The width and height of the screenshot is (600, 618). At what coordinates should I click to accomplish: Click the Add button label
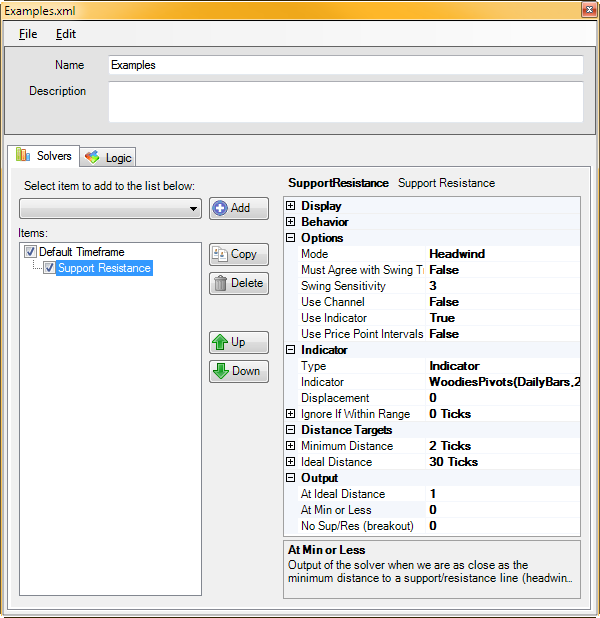click(x=240, y=208)
